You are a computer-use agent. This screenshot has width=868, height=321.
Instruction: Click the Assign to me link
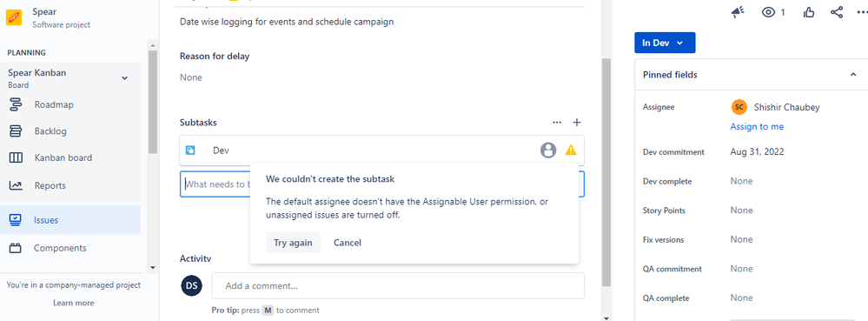[757, 126]
